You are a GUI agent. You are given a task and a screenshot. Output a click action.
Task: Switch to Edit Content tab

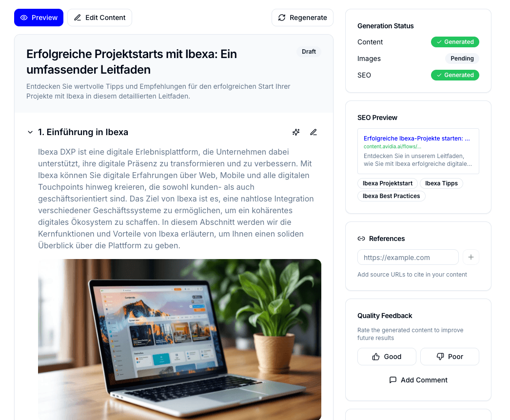tap(99, 18)
